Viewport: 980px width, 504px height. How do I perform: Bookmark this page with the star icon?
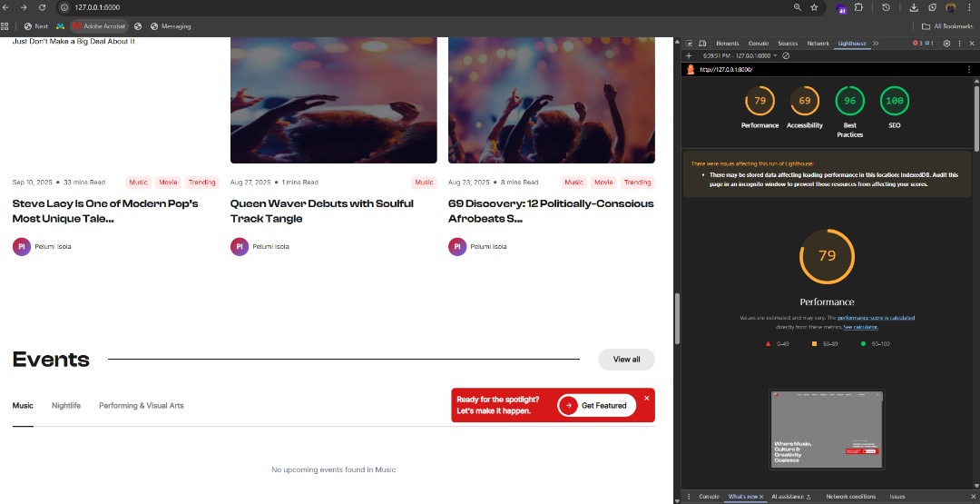point(814,7)
